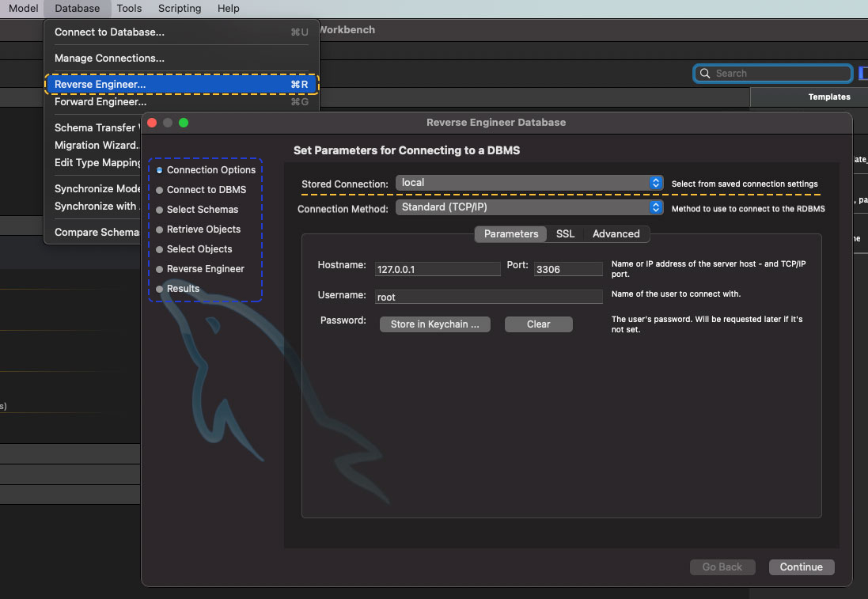The width and height of the screenshot is (868, 599).
Task: Click the minimize button of dialog
Action: 168,123
